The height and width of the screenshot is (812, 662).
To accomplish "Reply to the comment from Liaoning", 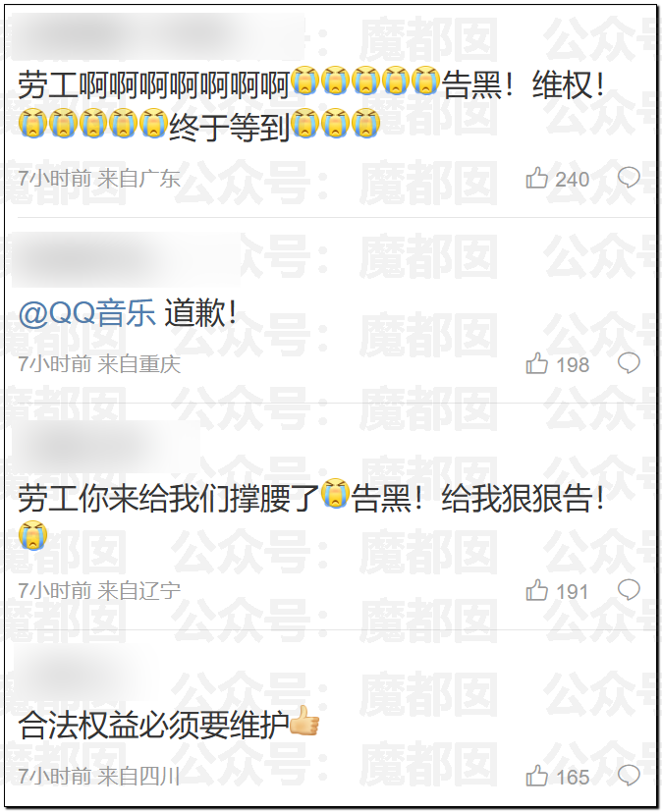I will [x=629, y=590].
